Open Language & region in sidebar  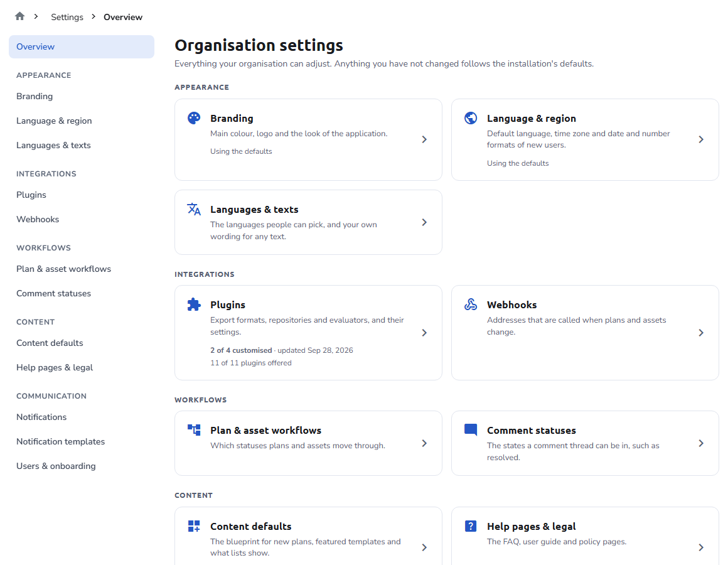(81, 121)
